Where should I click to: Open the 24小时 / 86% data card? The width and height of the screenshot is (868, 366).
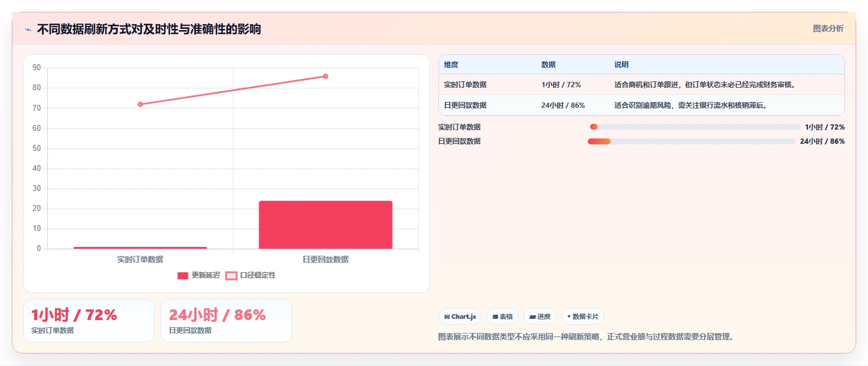226,321
